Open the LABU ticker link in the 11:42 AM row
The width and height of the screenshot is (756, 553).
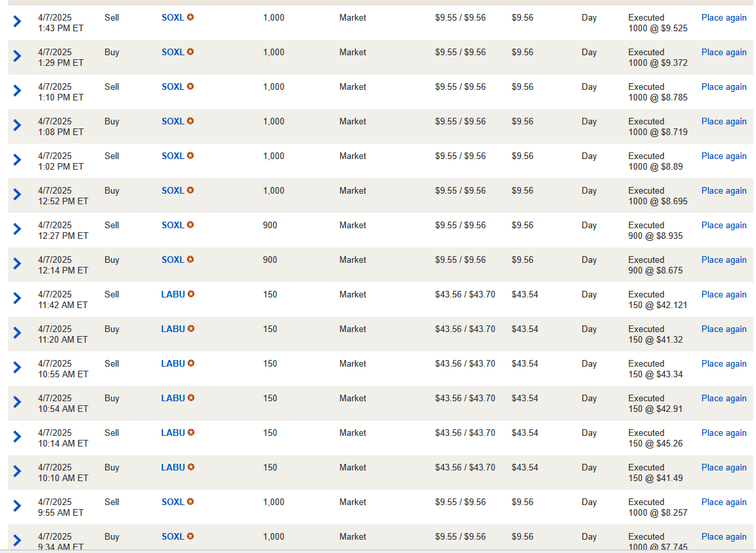173,295
